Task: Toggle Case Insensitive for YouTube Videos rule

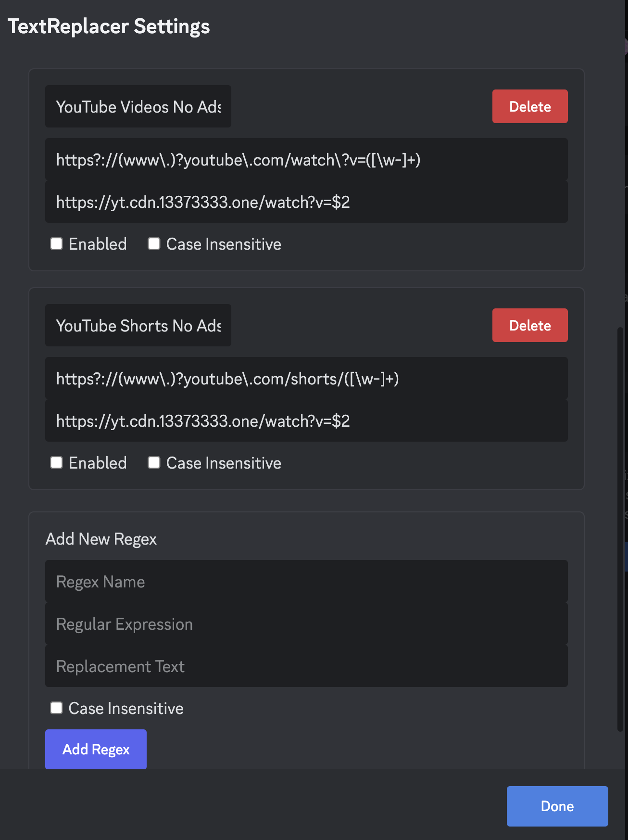Action: click(154, 244)
